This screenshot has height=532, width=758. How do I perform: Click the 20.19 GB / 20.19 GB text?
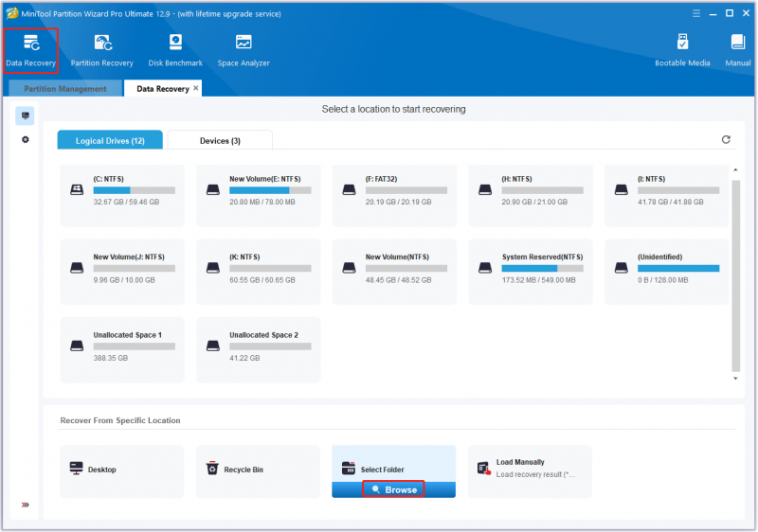(398, 203)
